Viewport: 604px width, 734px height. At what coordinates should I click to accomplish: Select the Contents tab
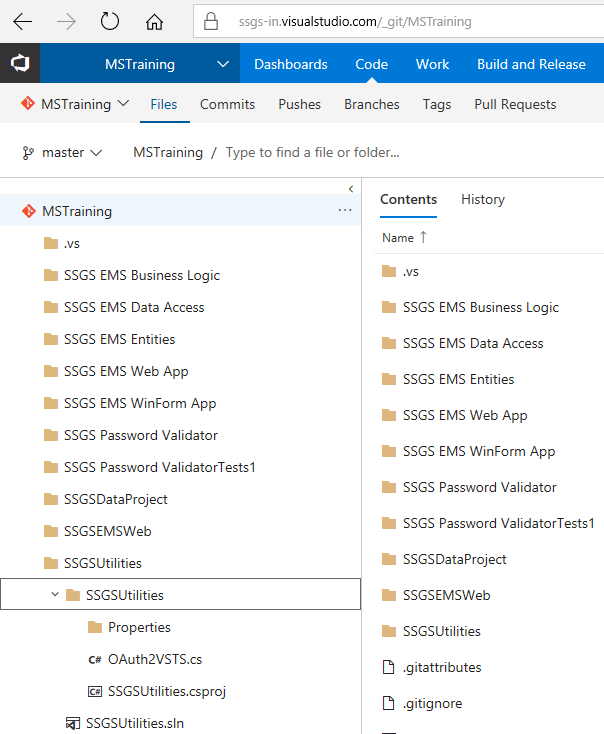click(408, 199)
